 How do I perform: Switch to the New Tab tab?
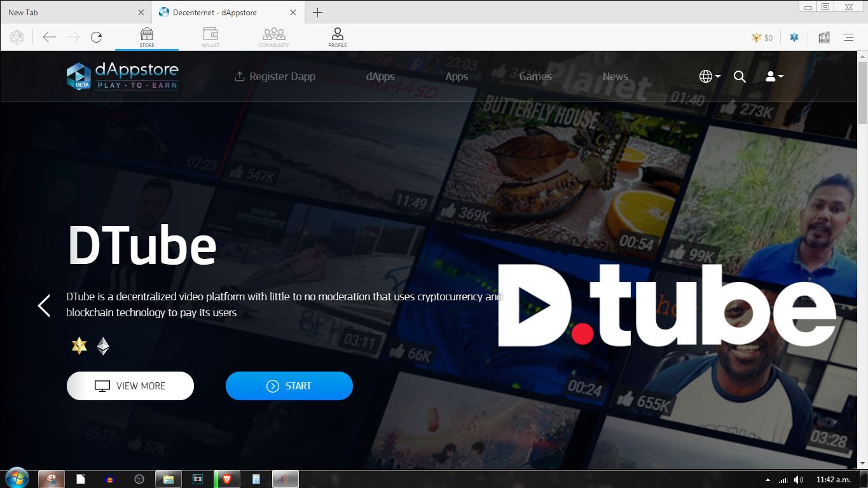pos(76,13)
